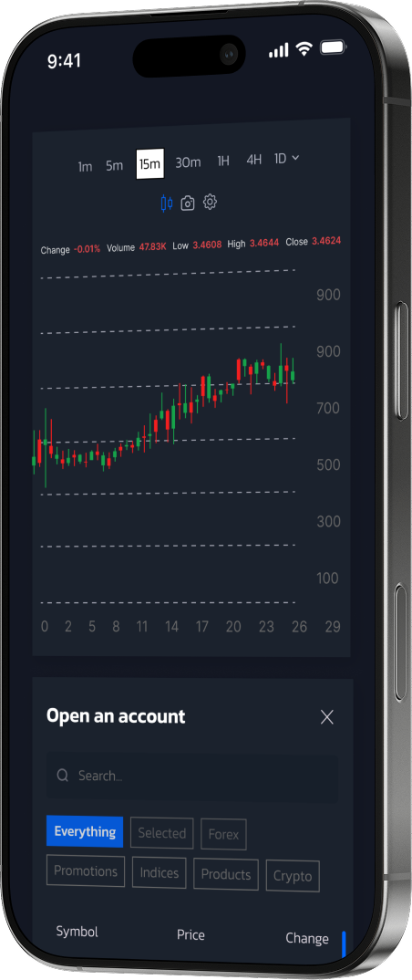412x980 pixels.
Task: Sort by Change column header
Action: [x=307, y=938]
